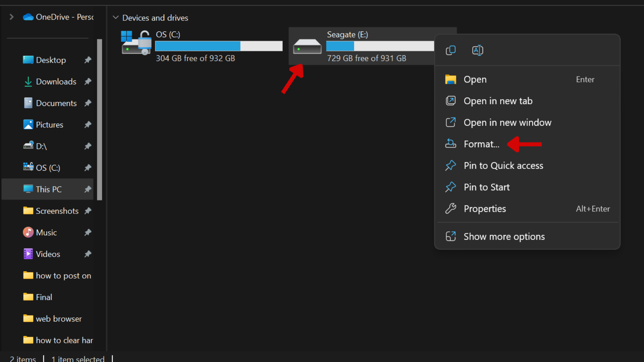Image resolution: width=644 pixels, height=362 pixels.
Task: Select the Seagate (E:) drive icon
Action: (x=307, y=47)
